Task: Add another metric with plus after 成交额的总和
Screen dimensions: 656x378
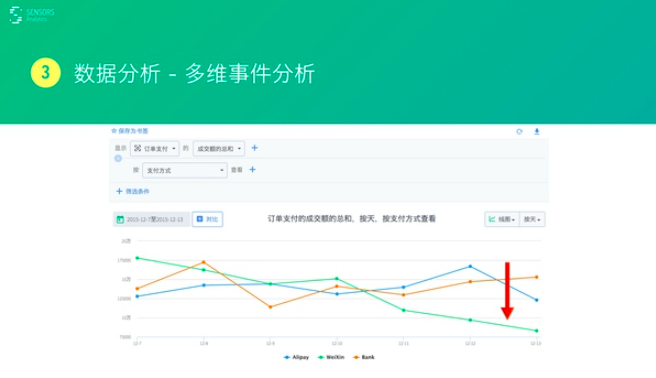Action: coord(254,148)
